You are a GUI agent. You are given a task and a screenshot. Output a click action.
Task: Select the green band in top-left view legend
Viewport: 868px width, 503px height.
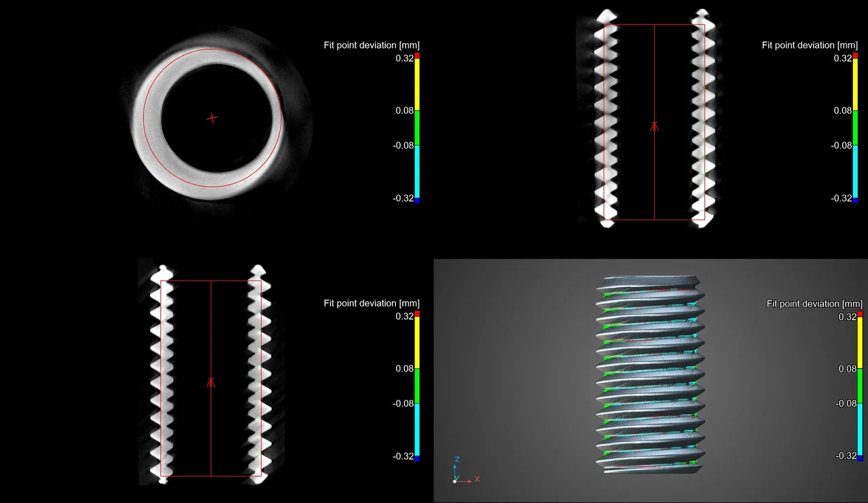tap(418, 128)
